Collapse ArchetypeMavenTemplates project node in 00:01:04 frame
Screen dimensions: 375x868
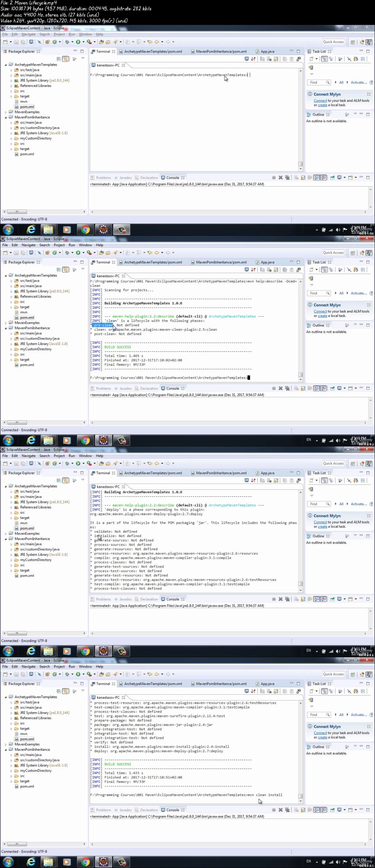point(6,65)
